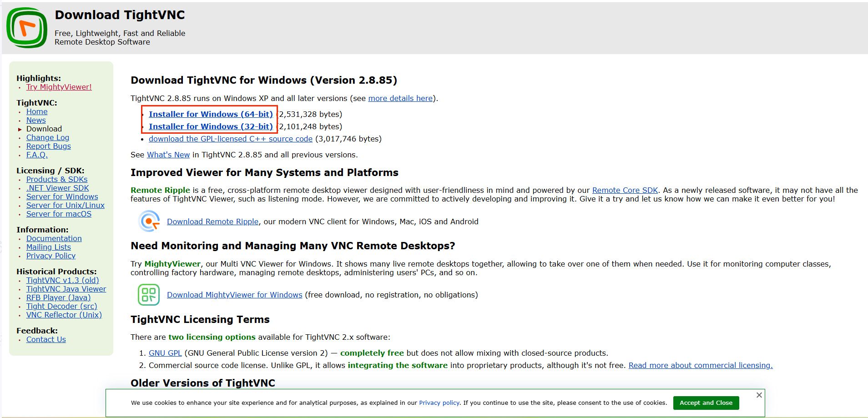Go to Home in the sidebar
Screen dimensions: 868x418
pos(37,111)
